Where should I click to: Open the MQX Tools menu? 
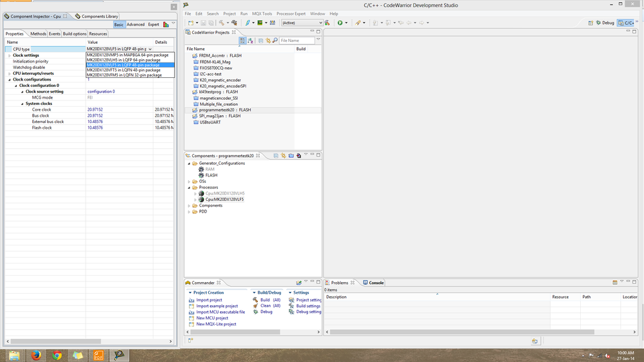pyautogui.click(x=262, y=14)
